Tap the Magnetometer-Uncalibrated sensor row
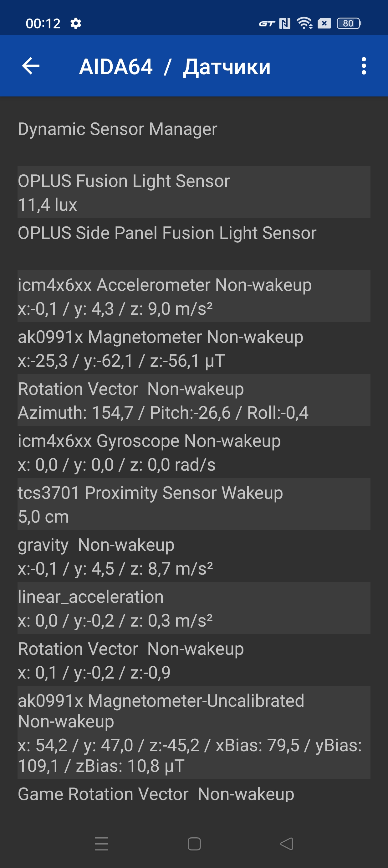This screenshot has width=388, height=868. (x=194, y=732)
